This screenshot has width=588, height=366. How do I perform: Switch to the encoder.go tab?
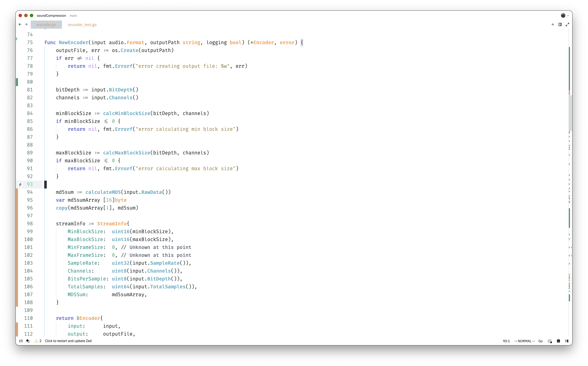pyautogui.click(x=46, y=25)
